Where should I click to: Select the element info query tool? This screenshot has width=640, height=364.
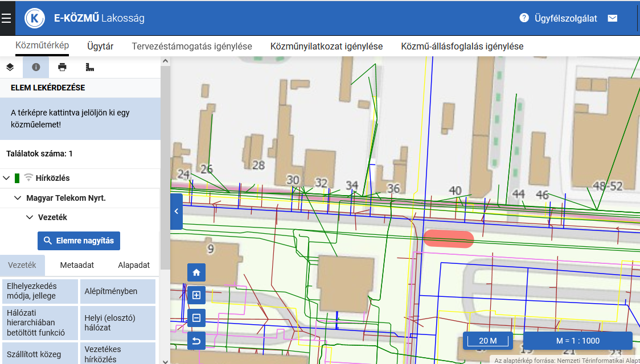36,67
